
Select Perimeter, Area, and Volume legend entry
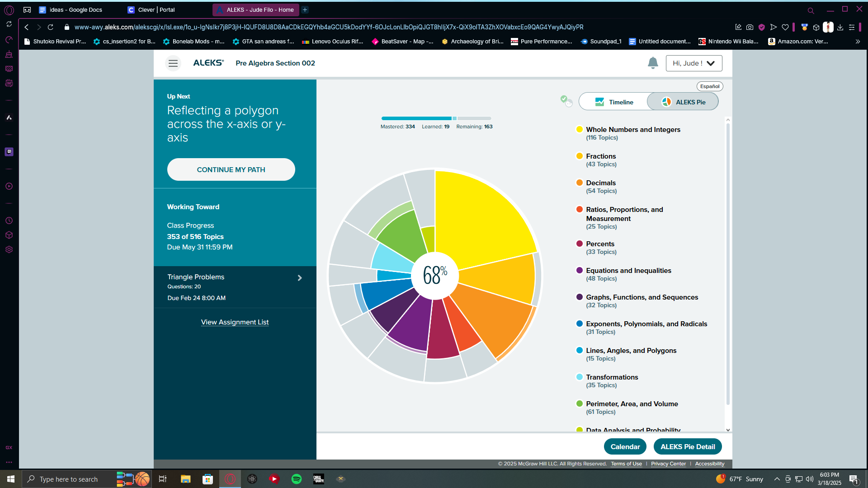click(x=627, y=408)
